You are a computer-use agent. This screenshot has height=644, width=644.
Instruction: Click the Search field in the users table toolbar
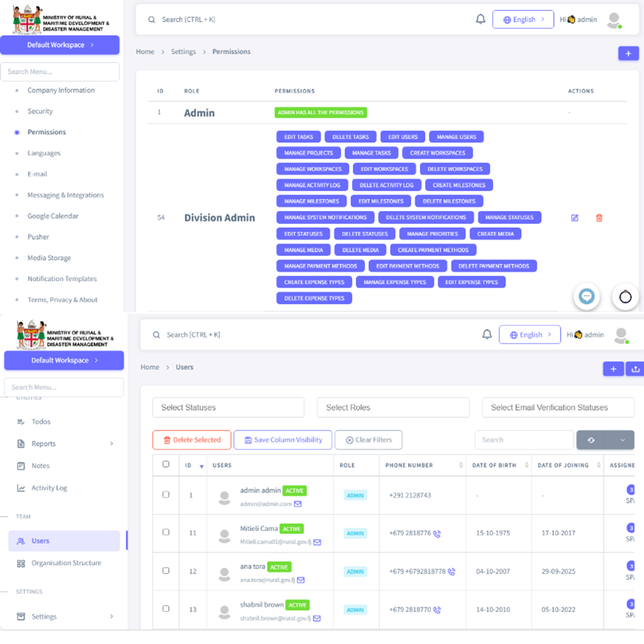click(524, 440)
